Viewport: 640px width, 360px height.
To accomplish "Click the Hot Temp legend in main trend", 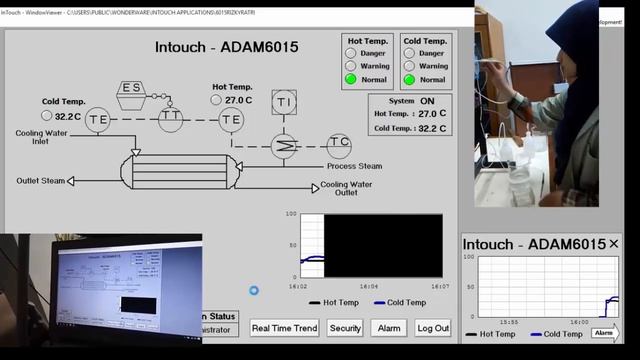I will [x=334, y=302].
